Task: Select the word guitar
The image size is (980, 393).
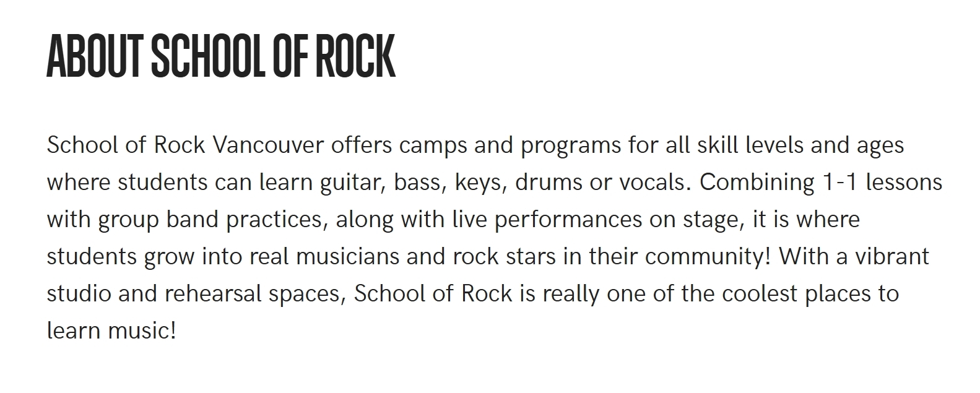Action: pos(353,184)
